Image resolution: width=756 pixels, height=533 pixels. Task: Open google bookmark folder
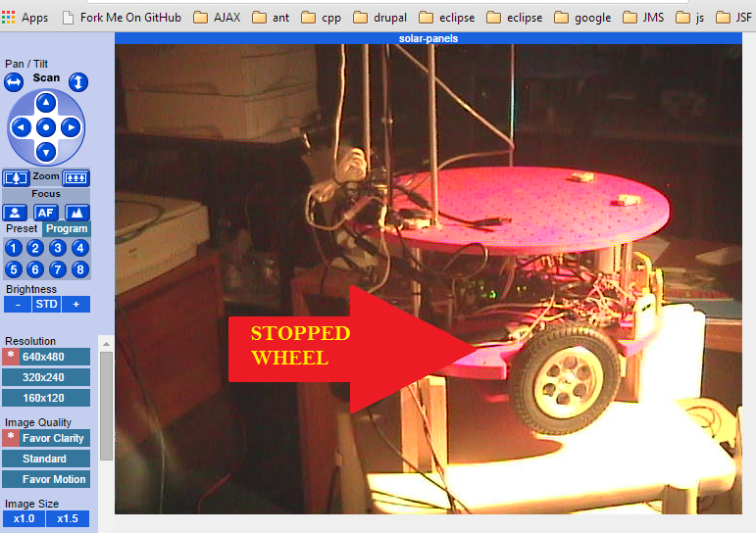coord(582,18)
